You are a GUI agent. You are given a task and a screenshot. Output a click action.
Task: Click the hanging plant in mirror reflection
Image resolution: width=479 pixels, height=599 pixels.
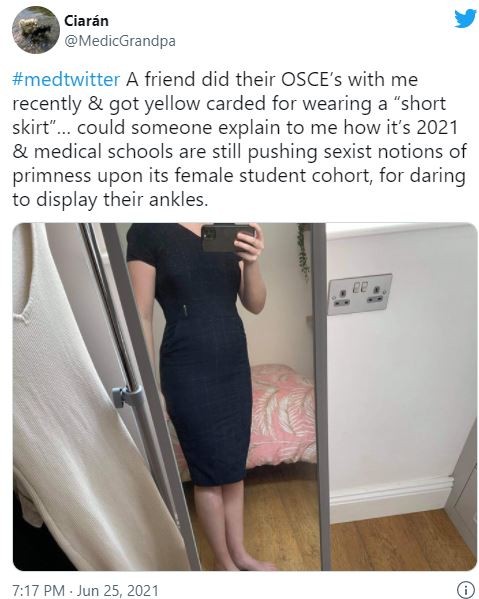304,252
